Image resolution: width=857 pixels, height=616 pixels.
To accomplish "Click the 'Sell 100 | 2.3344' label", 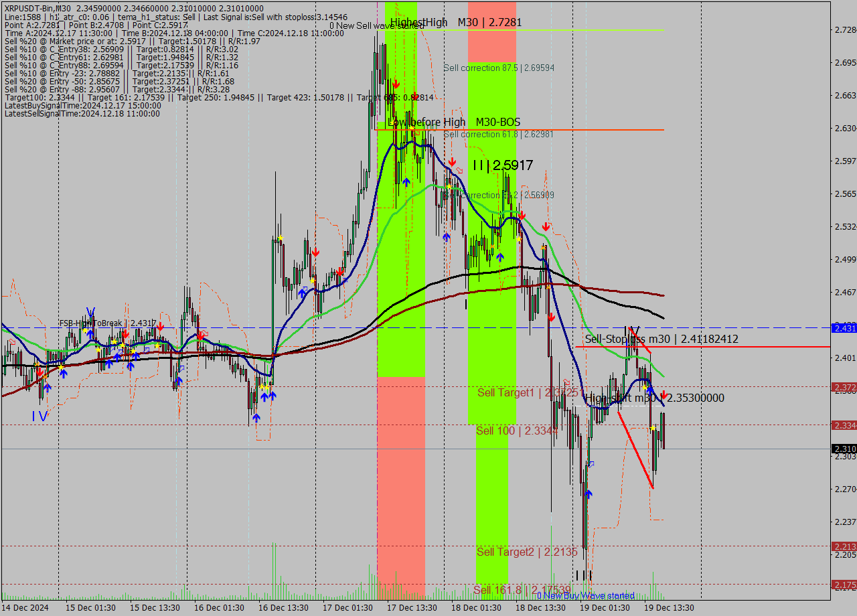I will point(516,431).
